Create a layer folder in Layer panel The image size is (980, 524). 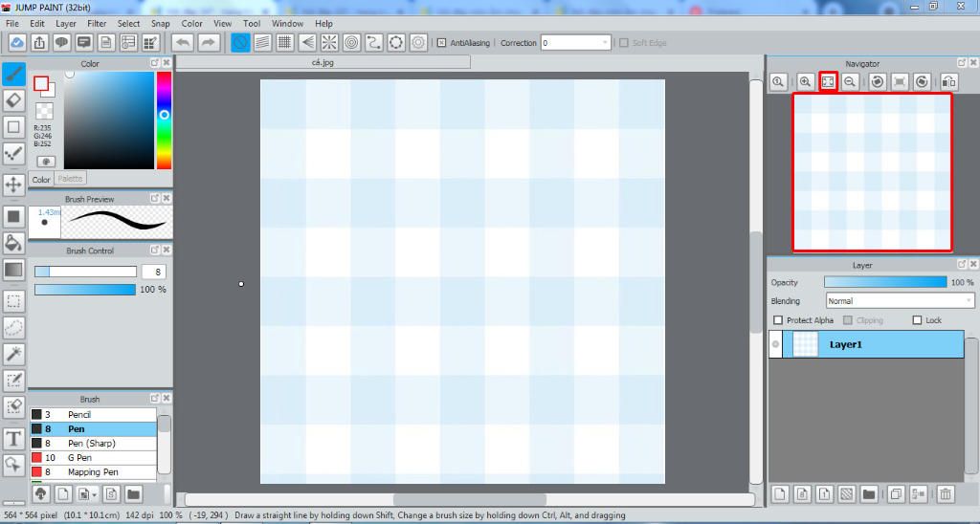[x=868, y=494]
